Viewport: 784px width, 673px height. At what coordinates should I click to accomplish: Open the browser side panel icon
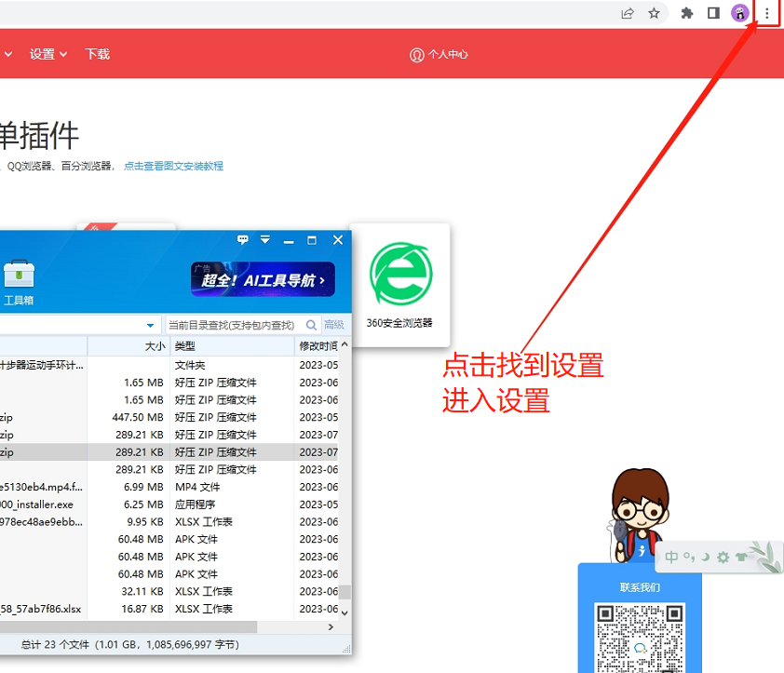pyautogui.click(x=713, y=13)
